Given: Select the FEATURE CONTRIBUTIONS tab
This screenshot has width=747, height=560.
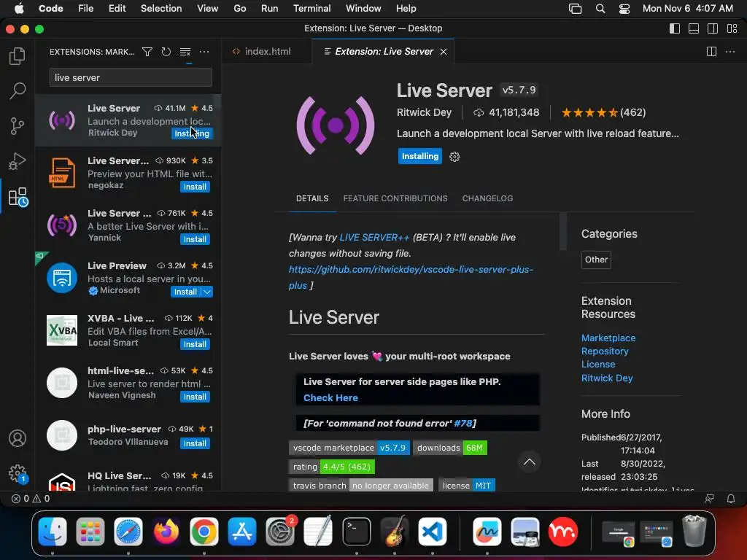Looking at the screenshot, I should (x=395, y=198).
